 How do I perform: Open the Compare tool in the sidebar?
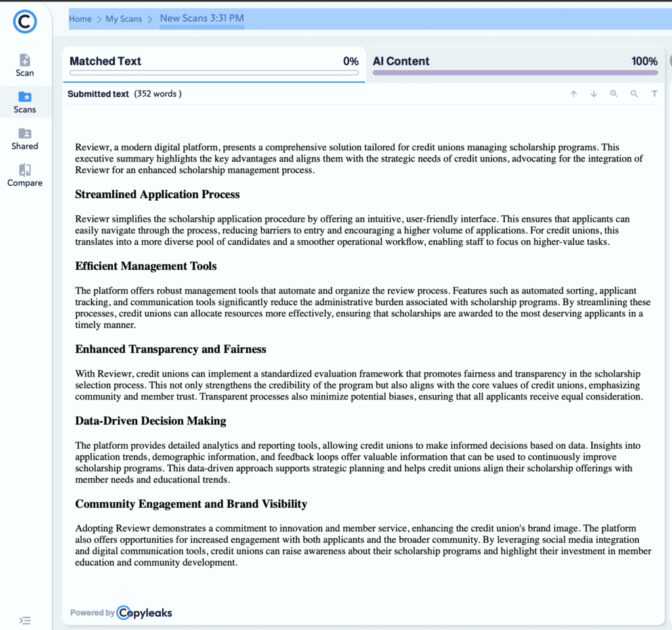(25, 175)
